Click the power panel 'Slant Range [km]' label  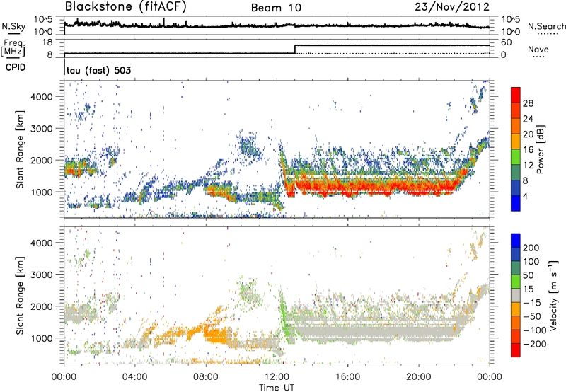point(20,149)
